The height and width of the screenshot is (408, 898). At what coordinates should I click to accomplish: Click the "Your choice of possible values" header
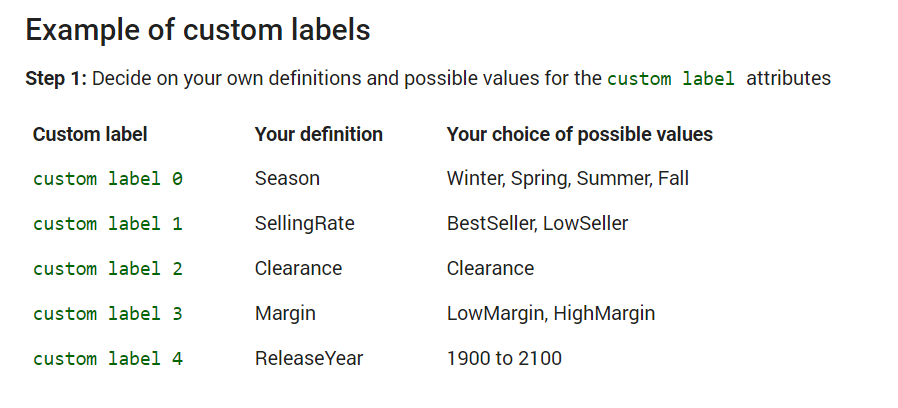click(579, 134)
